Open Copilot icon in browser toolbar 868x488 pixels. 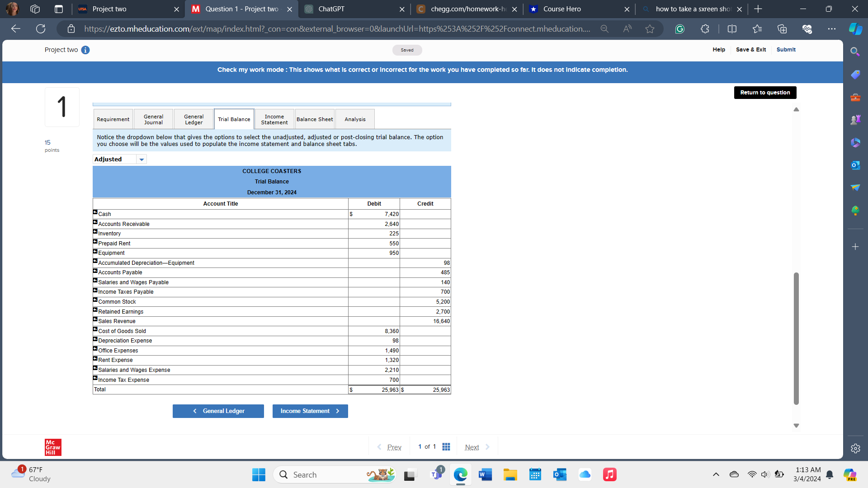855,29
